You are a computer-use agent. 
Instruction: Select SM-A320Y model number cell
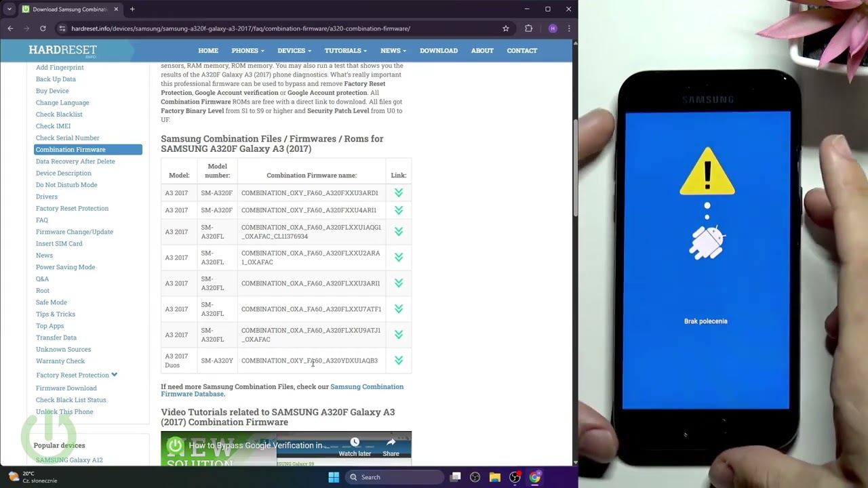pos(217,361)
